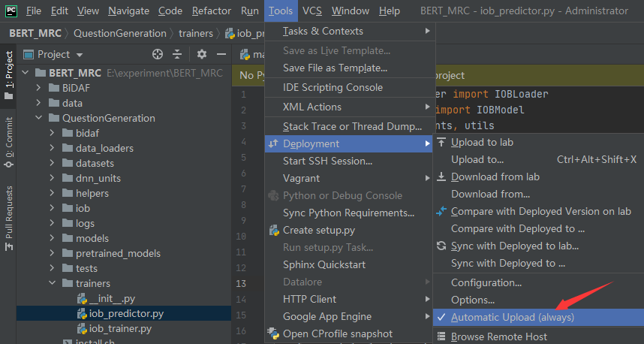Viewport: 644px width, 344px height.
Task: Select Upload to lab
Action: tap(482, 142)
